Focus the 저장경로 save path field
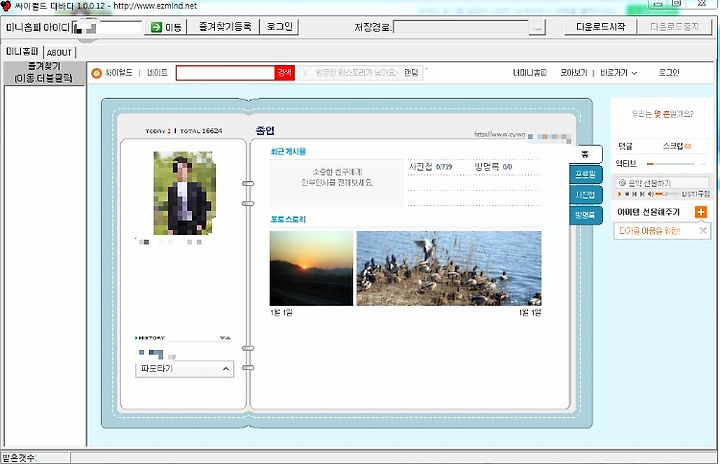 461,28
